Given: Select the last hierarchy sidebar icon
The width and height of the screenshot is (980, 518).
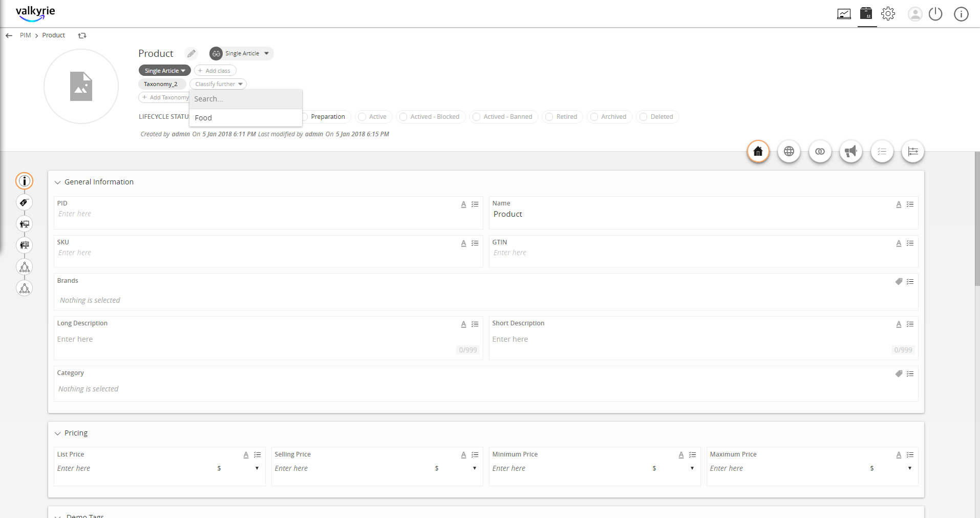Looking at the screenshot, I should (x=25, y=288).
